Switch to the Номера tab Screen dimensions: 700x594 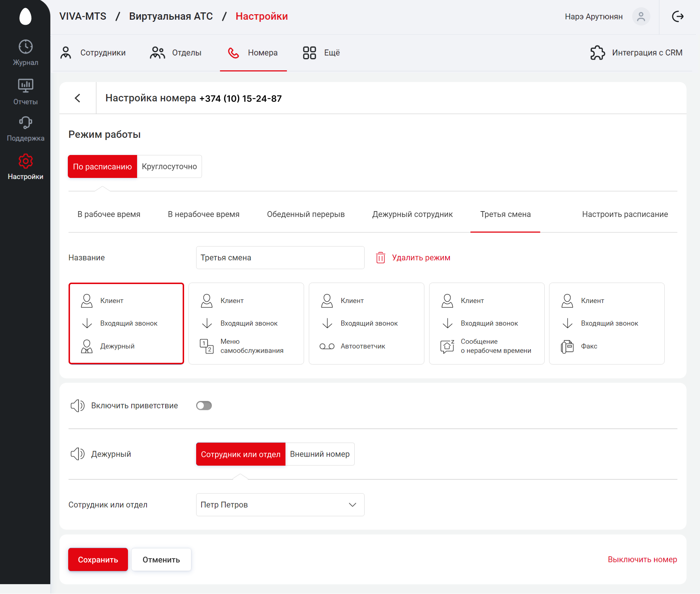(x=253, y=53)
